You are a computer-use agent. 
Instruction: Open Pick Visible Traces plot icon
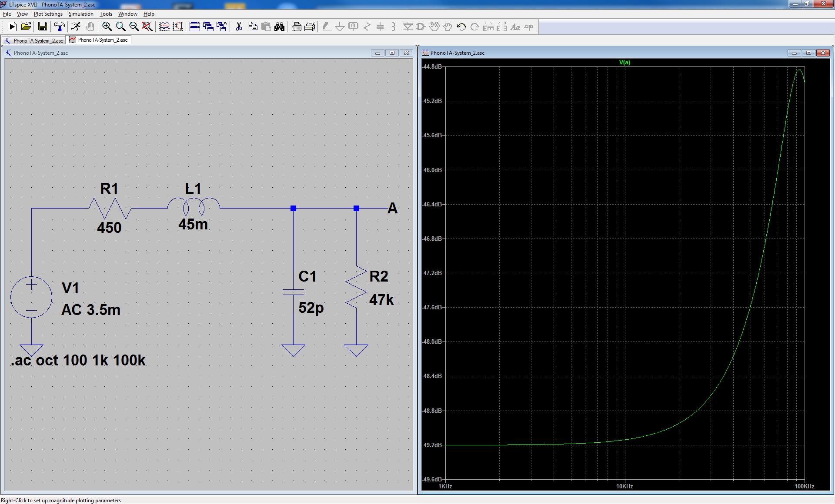[x=164, y=27]
